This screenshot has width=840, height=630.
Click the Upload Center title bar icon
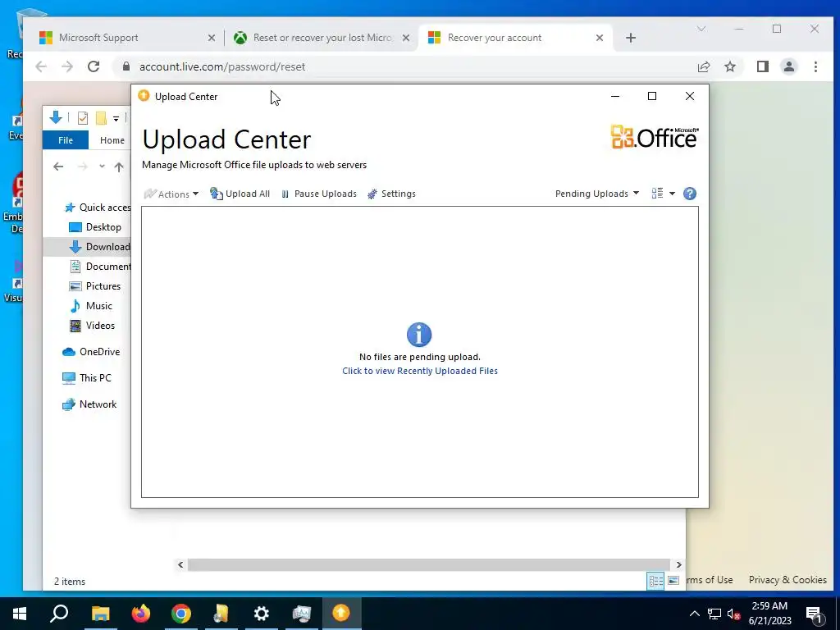pos(144,96)
